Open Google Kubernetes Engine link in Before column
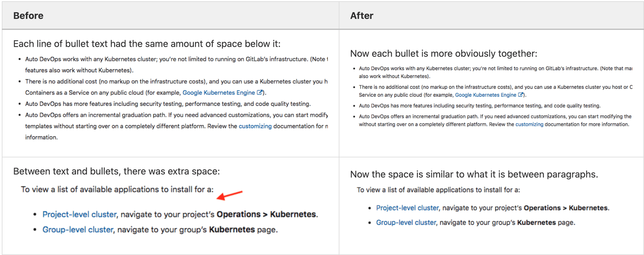 click(218, 93)
